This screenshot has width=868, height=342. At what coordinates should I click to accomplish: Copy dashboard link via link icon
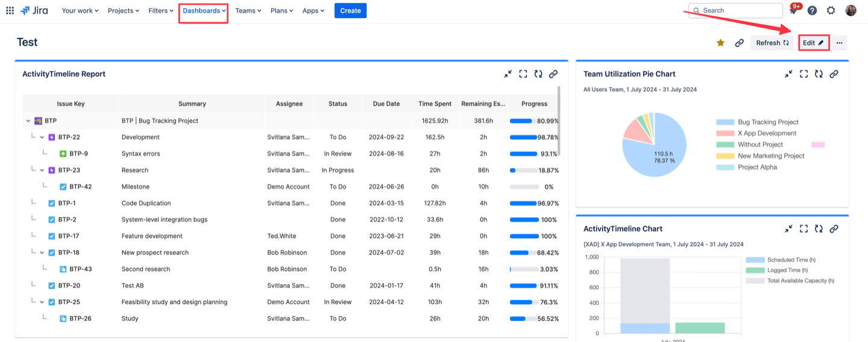[x=739, y=43]
